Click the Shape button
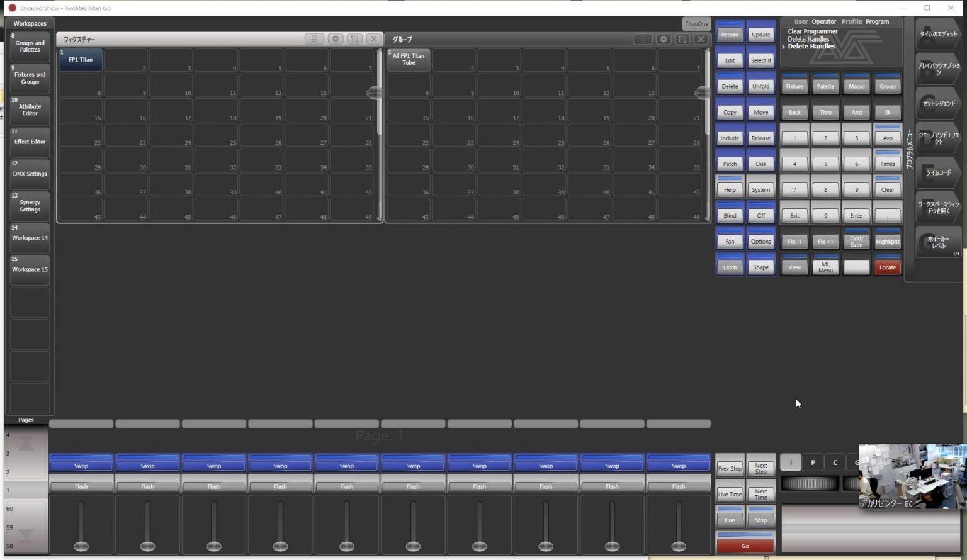967x560 pixels. coord(761,267)
